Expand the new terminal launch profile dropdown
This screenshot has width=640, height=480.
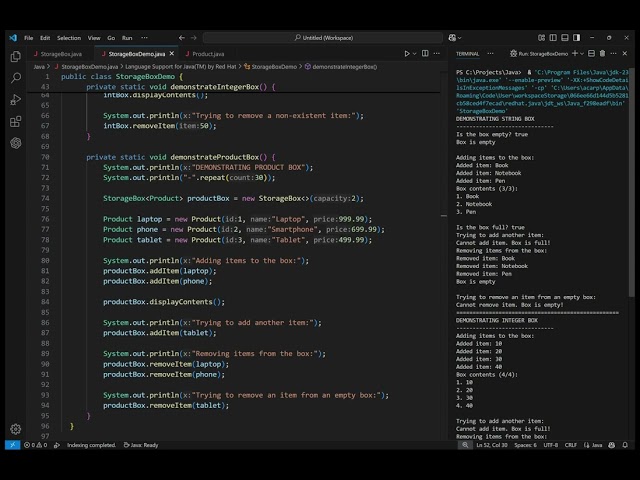point(582,53)
